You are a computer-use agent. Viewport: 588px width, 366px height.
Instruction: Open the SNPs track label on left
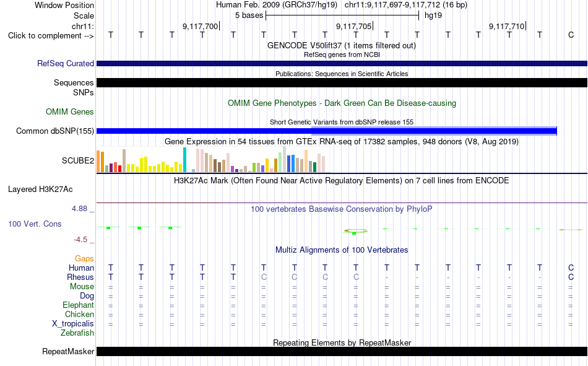[84, 92]
